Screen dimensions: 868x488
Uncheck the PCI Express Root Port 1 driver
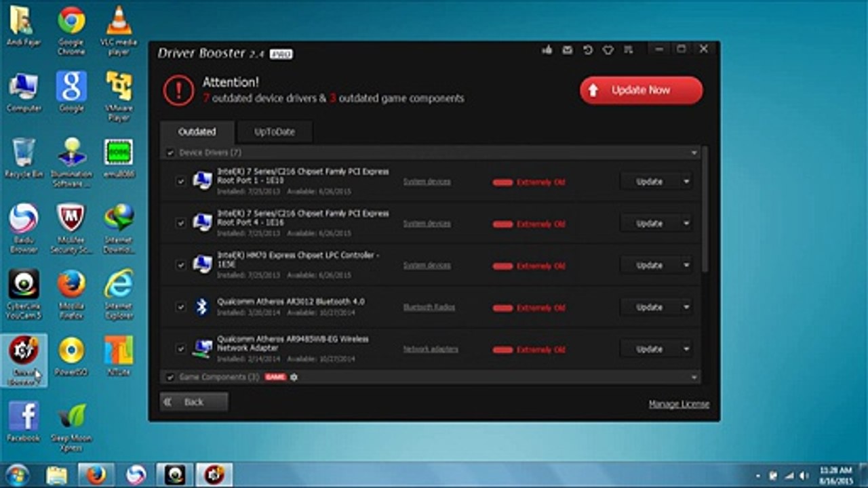click(180, 182)
